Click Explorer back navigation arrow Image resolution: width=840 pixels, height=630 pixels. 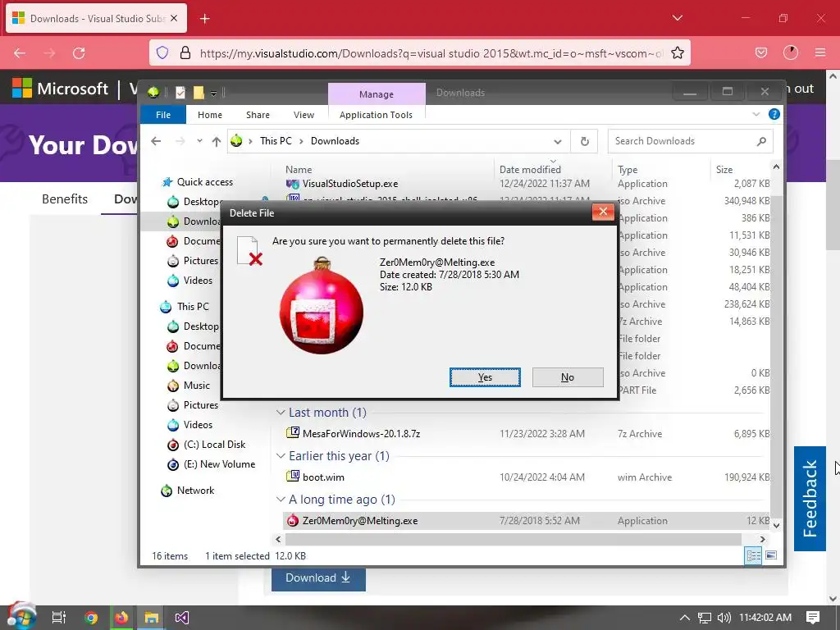(x=156, y=141)
